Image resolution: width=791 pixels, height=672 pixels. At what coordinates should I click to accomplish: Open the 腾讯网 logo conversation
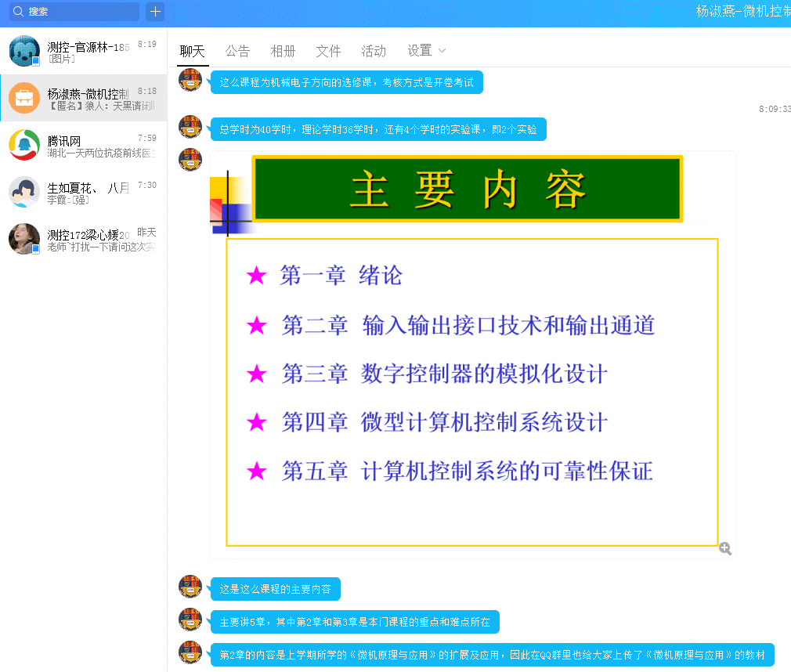23,145
